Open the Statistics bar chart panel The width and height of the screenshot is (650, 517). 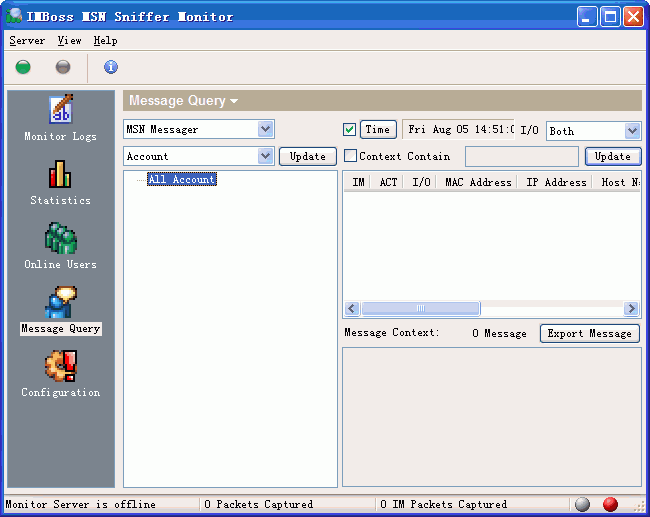point(61,183)
